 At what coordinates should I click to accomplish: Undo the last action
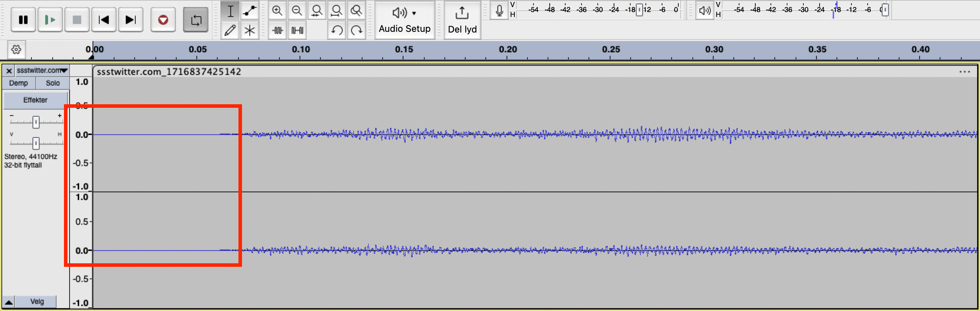337,30
